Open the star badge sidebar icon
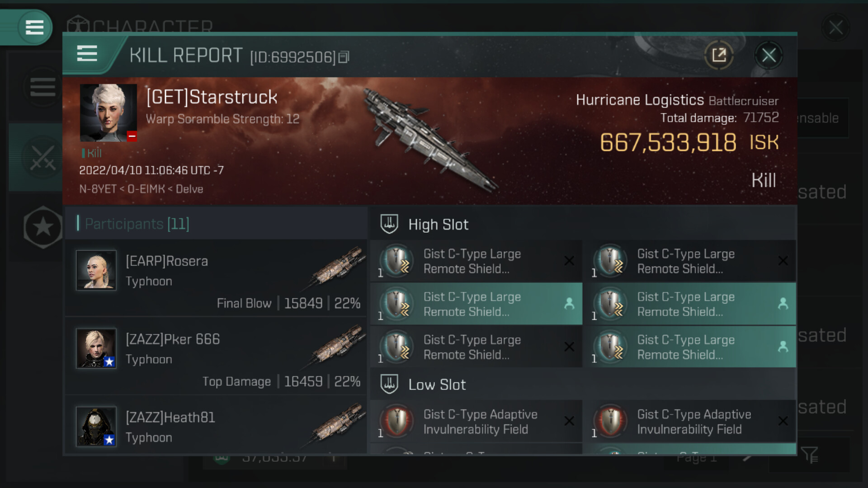The width and height of the screenshot is (868, 488). [43, 227]
